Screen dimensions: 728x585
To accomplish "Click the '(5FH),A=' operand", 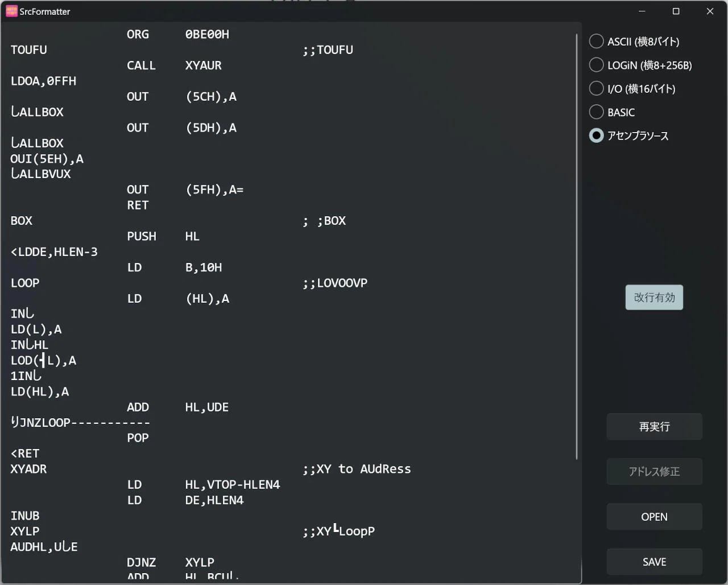I will [x=214, y=189].
